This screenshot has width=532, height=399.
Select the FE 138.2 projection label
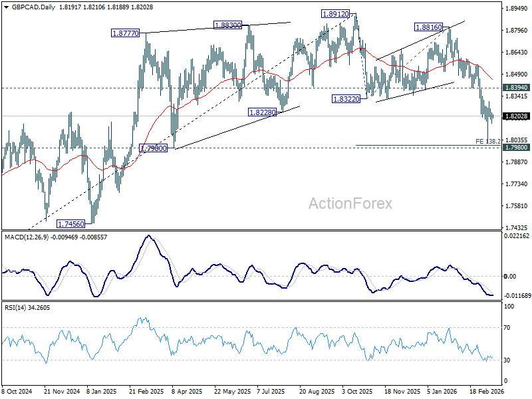point(488,141)
